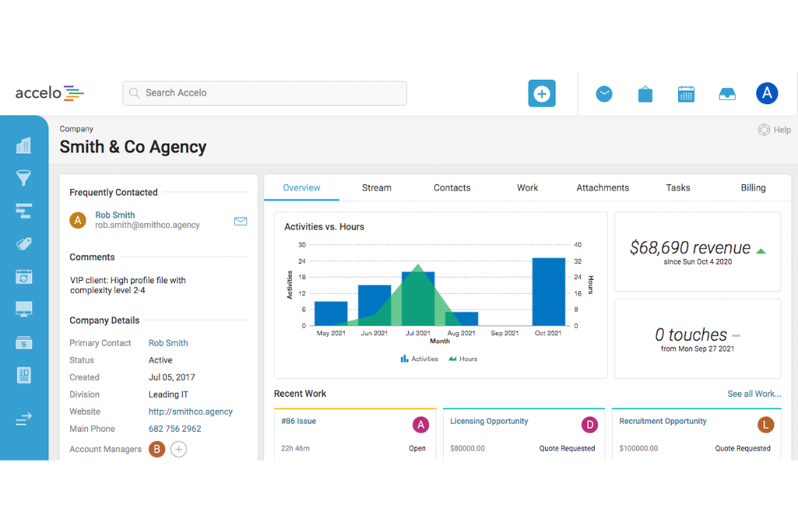798x532 pixels.
Task: Switch to the Contacts tab
Action: point(452,188)
